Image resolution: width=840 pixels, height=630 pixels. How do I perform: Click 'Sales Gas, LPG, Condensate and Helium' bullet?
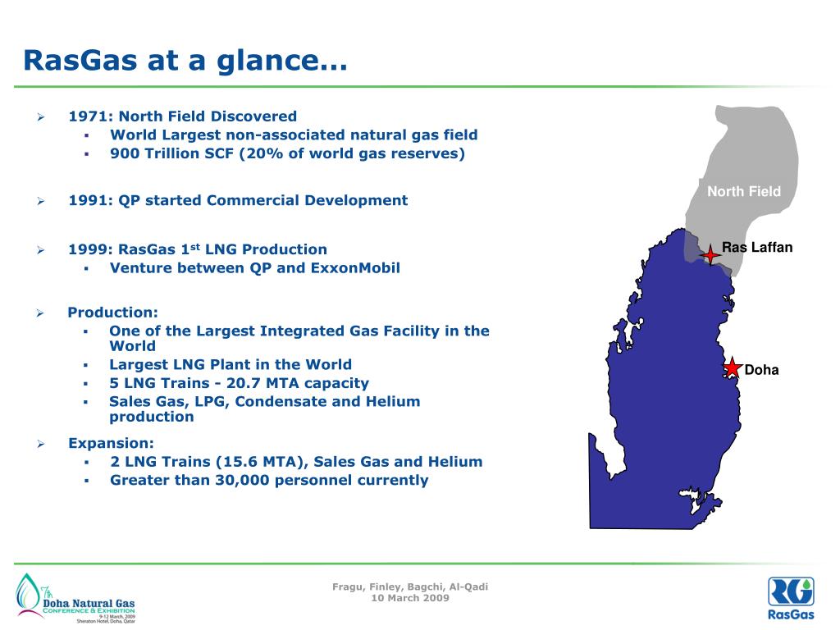click(x=265, y=409)
